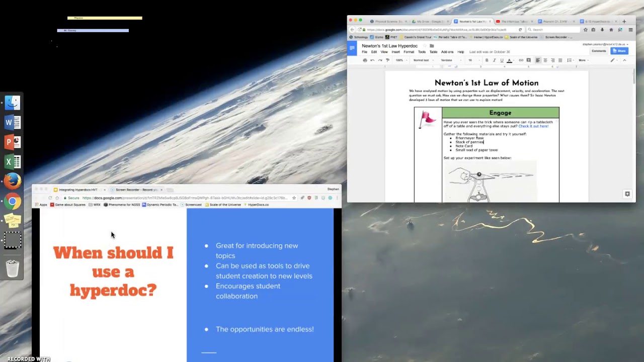Click the Comments button in Google Docs
This screenshot has height=362, width=644.
[x=599, y=51]
